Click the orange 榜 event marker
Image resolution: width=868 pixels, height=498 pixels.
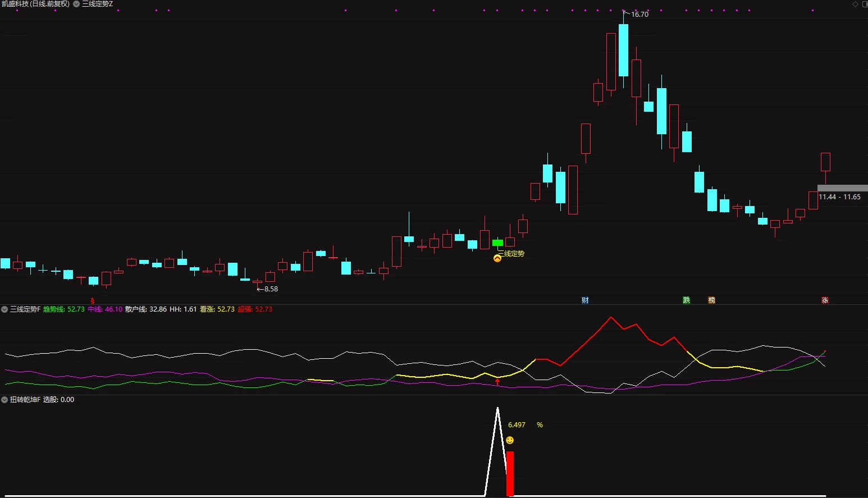pos(712,300)
